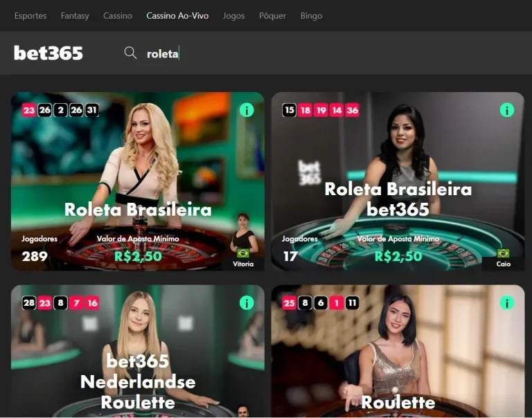Click Brazil flag above dealer Caio

pos(503,253)
